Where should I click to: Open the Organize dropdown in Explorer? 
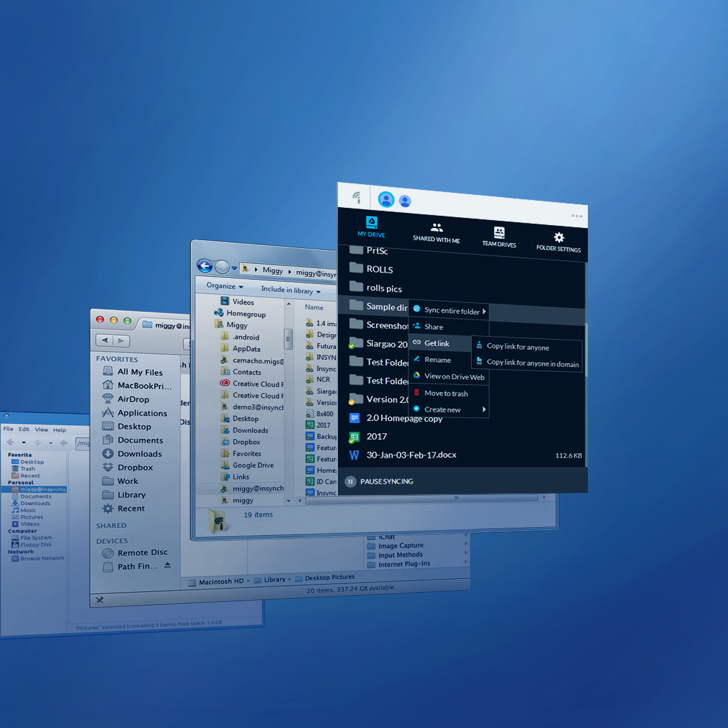click(224, 286)
